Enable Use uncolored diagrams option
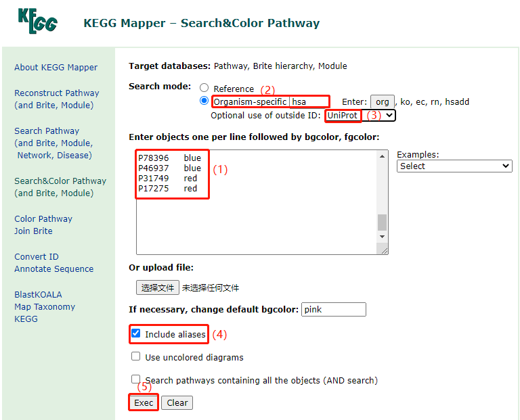Viewport: 520px width, 420px height. coord(136,356)
